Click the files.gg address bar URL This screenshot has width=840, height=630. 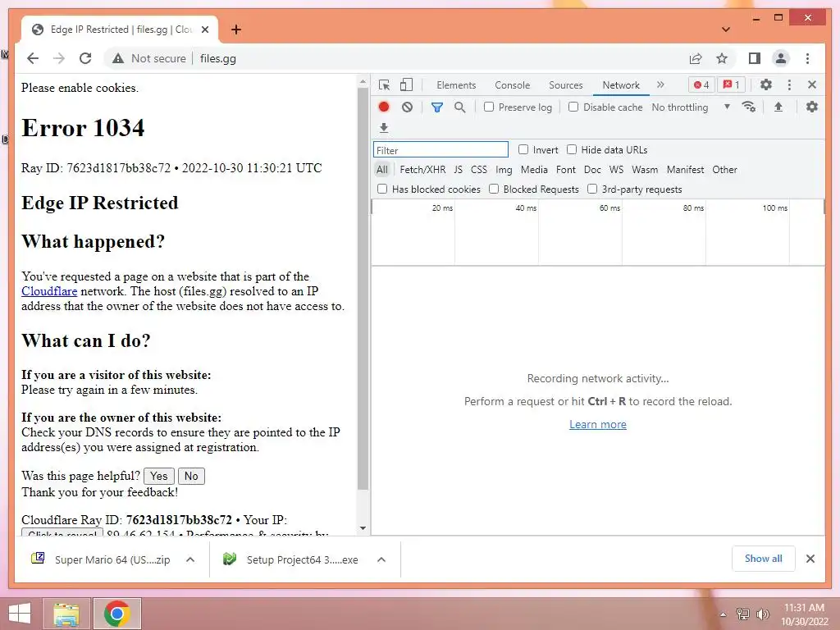(218, 58)
